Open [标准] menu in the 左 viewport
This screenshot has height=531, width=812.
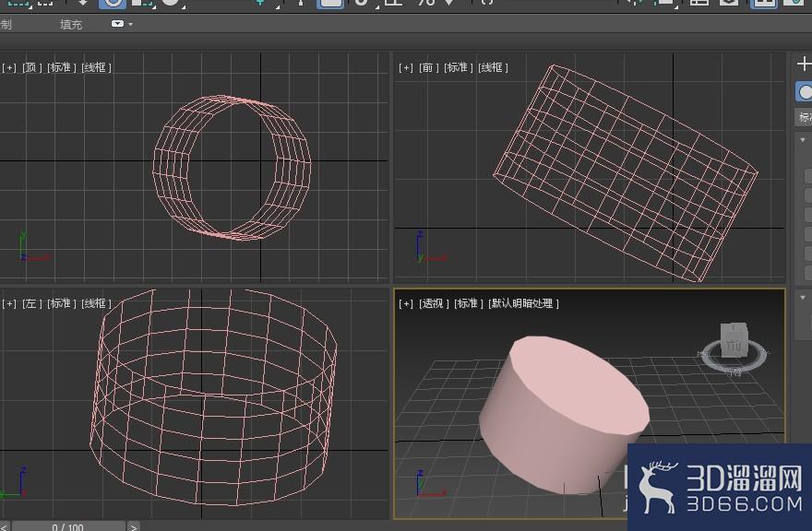pos(62,303)
